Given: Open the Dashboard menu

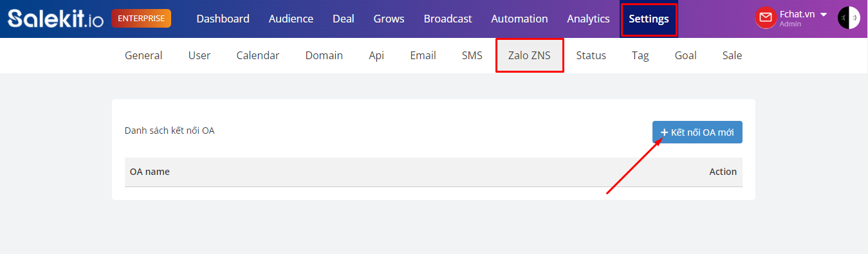Looking at the screenshot, I should tap(223, 19).
